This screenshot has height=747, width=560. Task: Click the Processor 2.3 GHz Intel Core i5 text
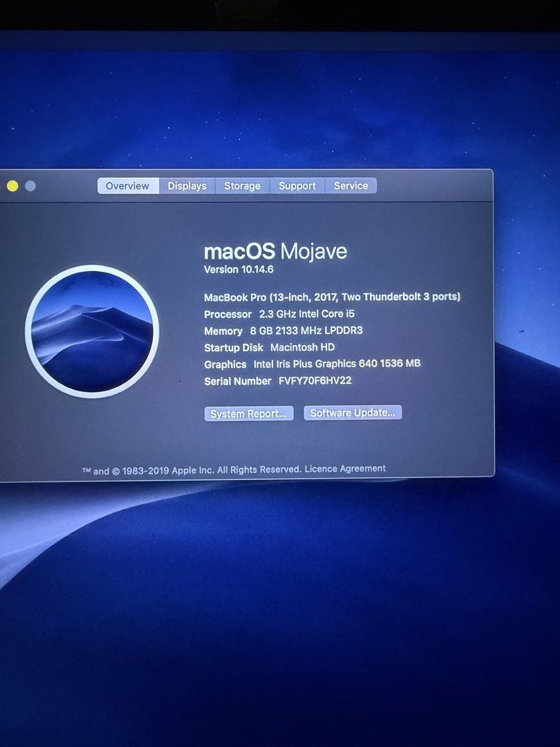point(279,314)
